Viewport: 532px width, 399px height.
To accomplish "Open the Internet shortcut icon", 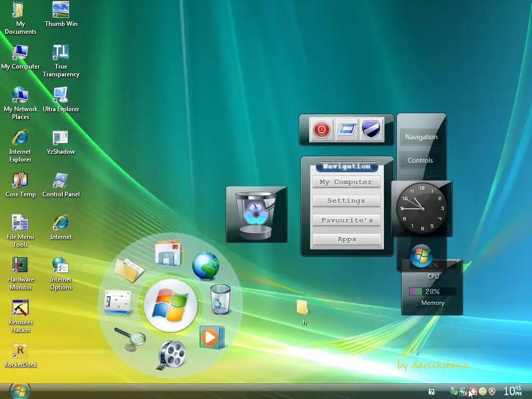I will click(61, 227).
